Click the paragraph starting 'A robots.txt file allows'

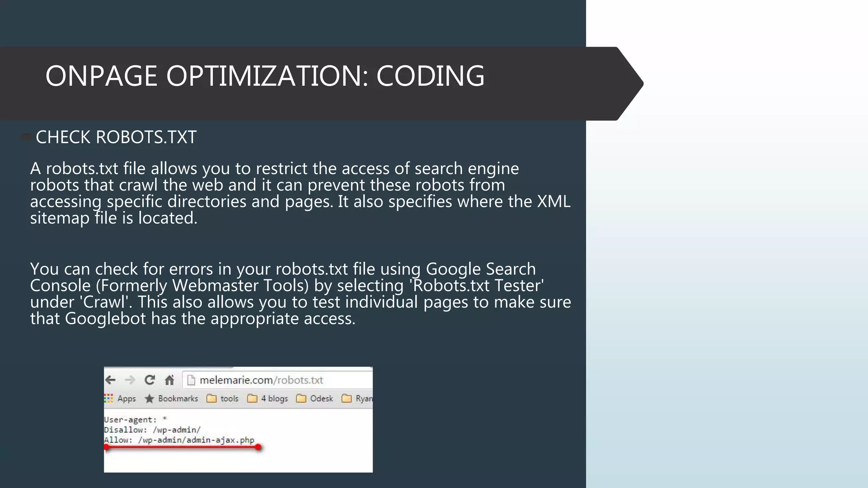[300, 193]
